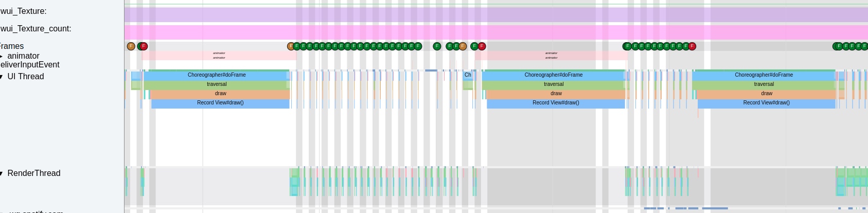
Task: Select the middle traversal slice
Action: click(554, 84)
